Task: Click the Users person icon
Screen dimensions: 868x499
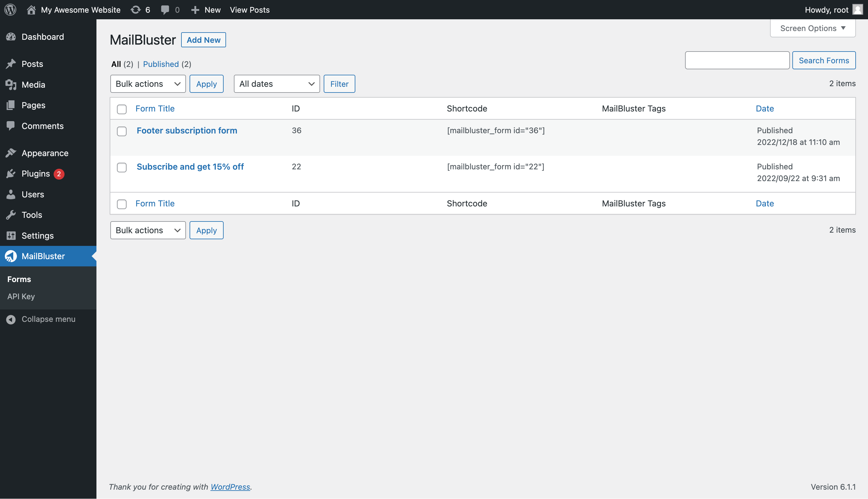Action: click(11, 194)
